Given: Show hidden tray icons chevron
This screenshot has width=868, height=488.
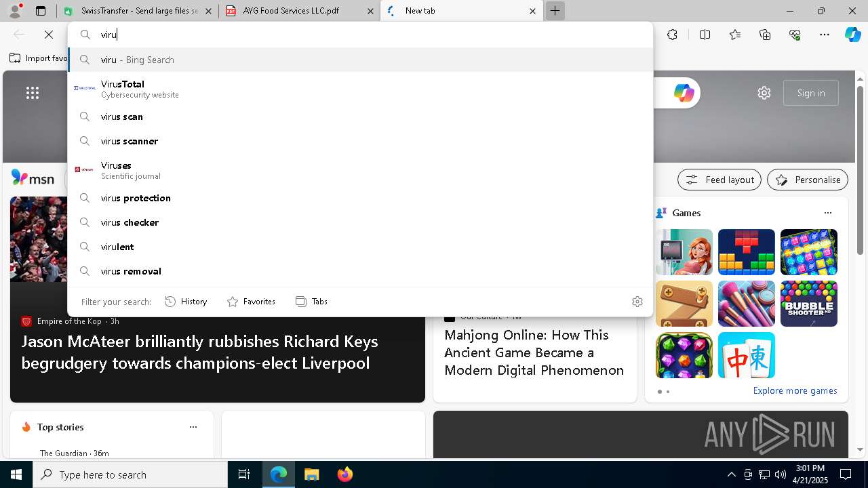Looking at the screenshot, I should click(x=731, y=474).
